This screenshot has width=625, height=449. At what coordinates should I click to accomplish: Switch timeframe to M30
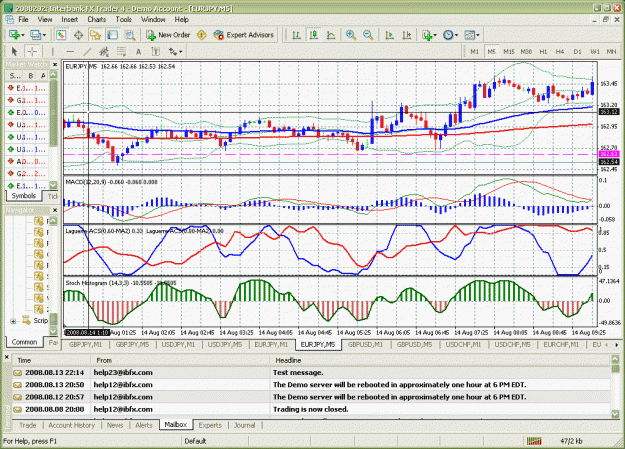526,51
